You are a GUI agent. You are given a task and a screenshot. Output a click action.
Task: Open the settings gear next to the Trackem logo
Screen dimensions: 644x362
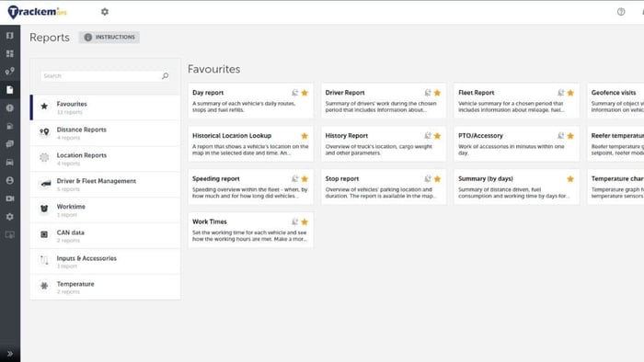(105, 12)
